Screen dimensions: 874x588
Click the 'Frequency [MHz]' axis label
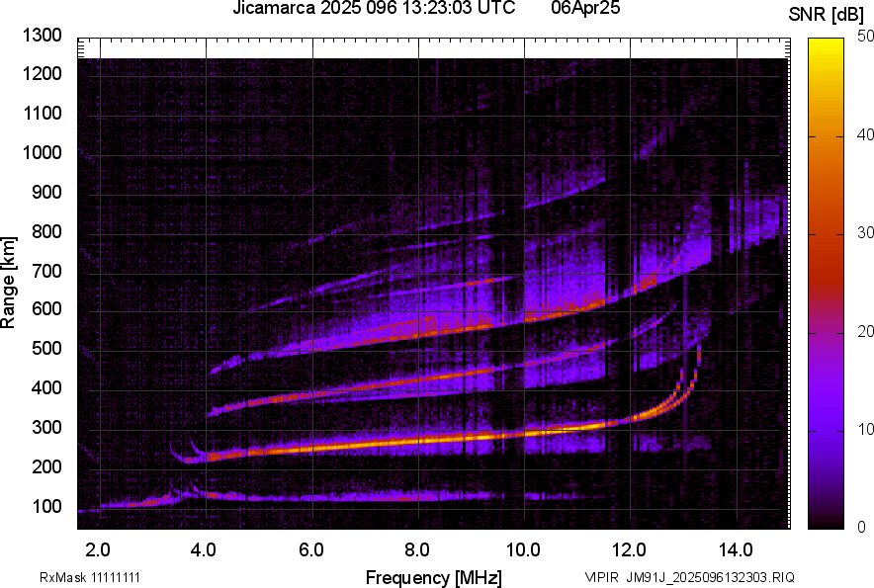434,577
